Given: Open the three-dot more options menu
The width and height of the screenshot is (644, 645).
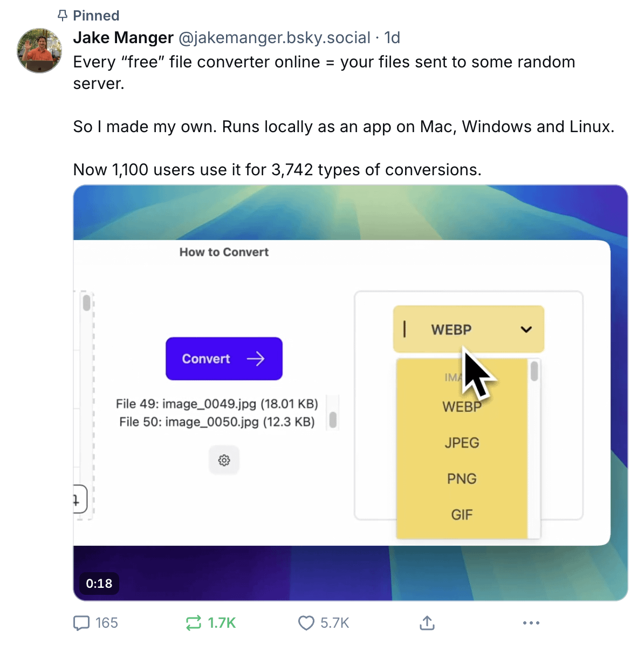Looking at the screenshot, I should coord(531,623).
